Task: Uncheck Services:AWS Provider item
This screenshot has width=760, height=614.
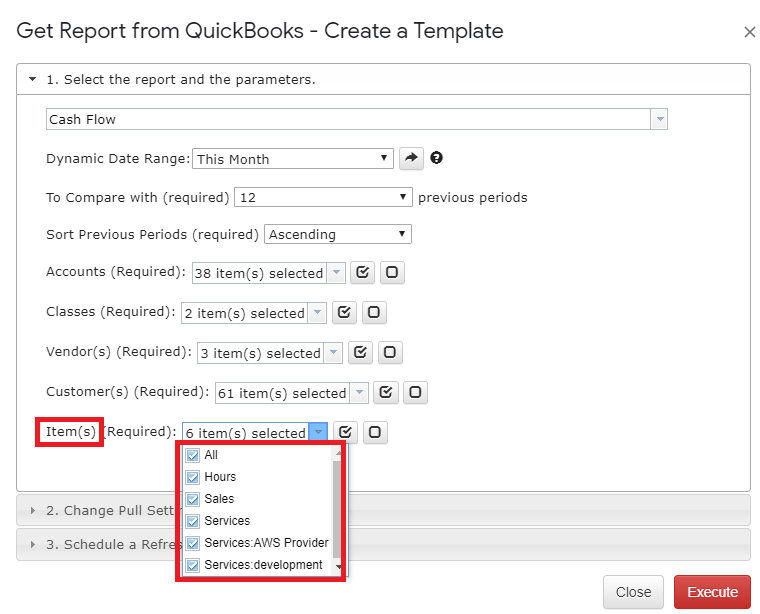Action: pyautogui.click(x=192, y=543)
